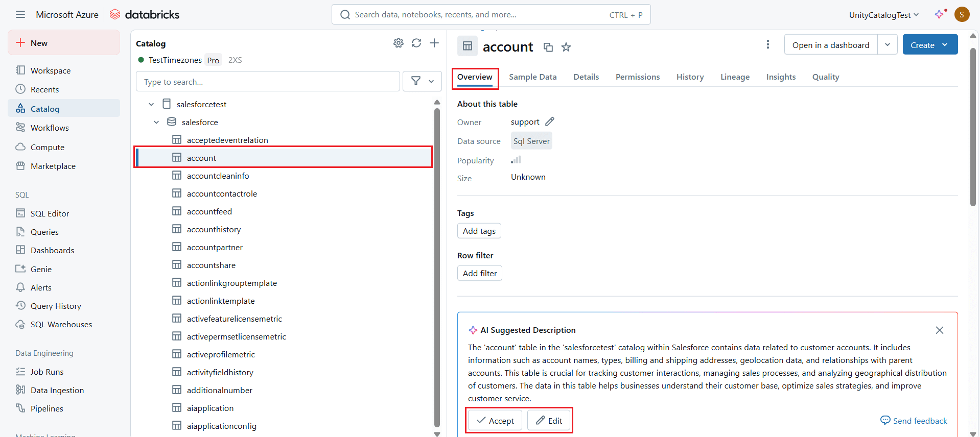Switch to the Sample Data tab
The image size is (980, 437).
[x=532, y=77]
